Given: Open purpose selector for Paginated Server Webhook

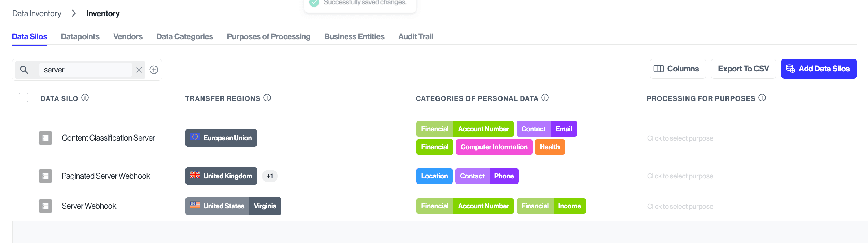Looking at the screenshot, I should click(x=680, y=176).
